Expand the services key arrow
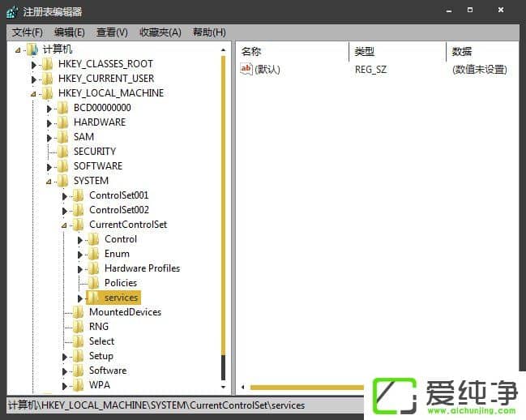This screenshot has height=420, width=526. [x=80, y=298]
